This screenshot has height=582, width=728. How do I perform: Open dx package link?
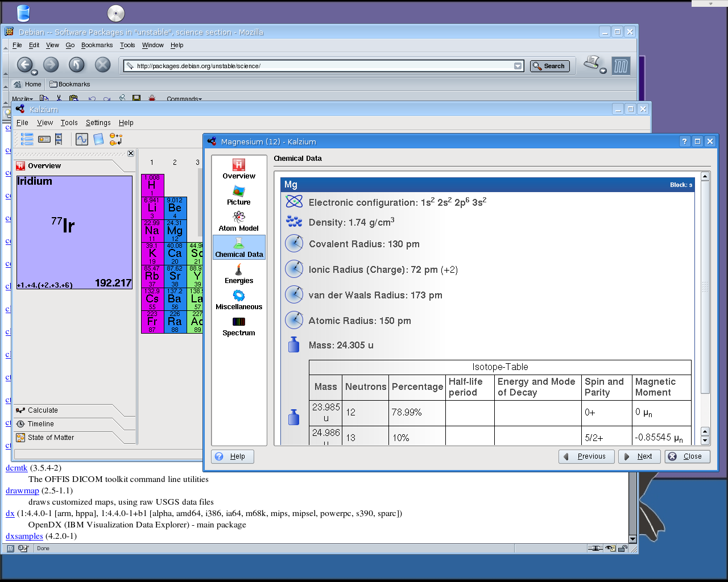click(10, 513)
